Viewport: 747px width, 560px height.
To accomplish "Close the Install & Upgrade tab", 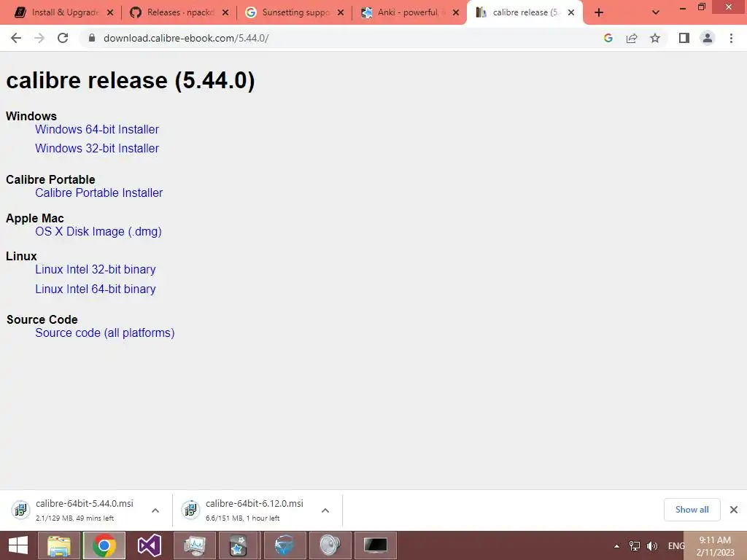I will click(x=110, y=12).
